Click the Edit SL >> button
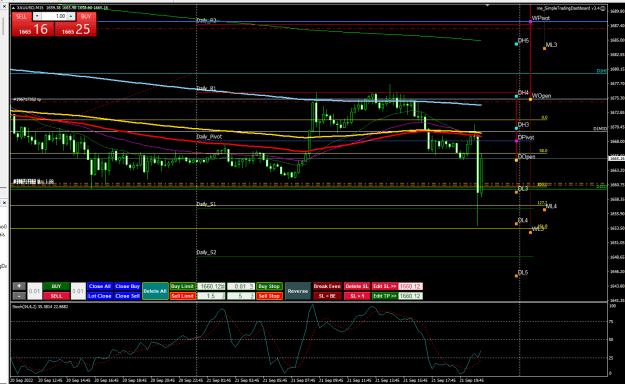Screen dimensions: 625x384 385,286
